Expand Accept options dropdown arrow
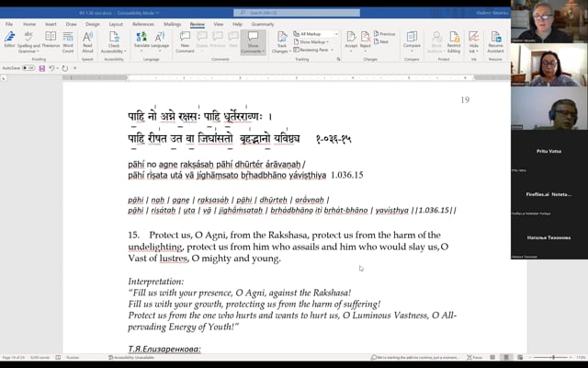The width and height of the screenshot is (588, 368). 351,51
